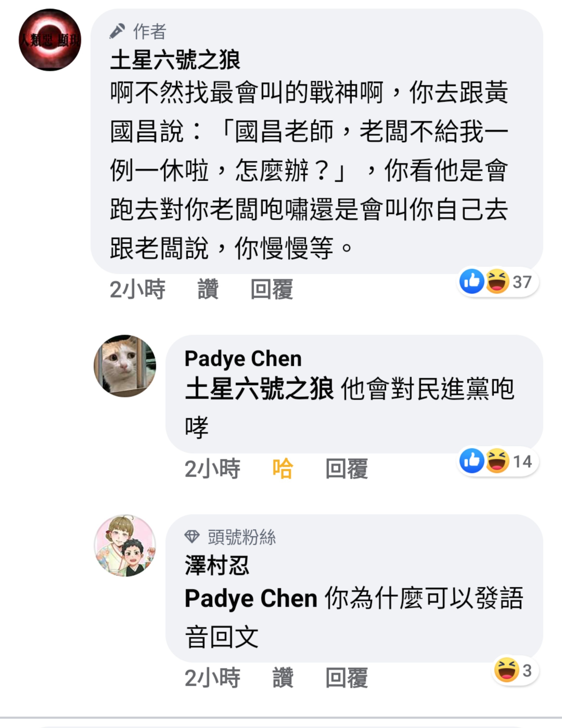
Task: Open Padye Chen's cat profile picture
Action: point(125,366)
